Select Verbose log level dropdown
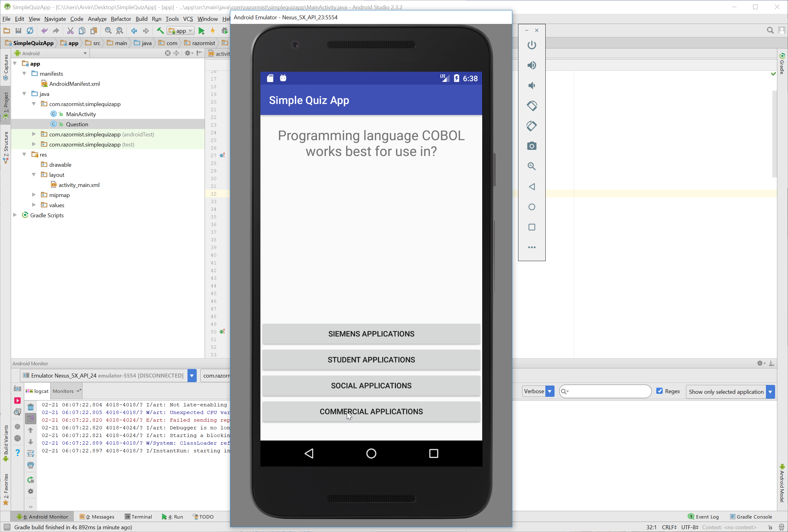 coord(538,391)
